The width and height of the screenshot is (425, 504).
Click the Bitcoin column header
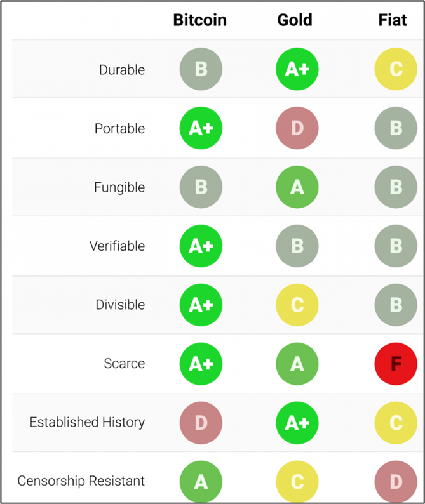[x=199, y=20]
